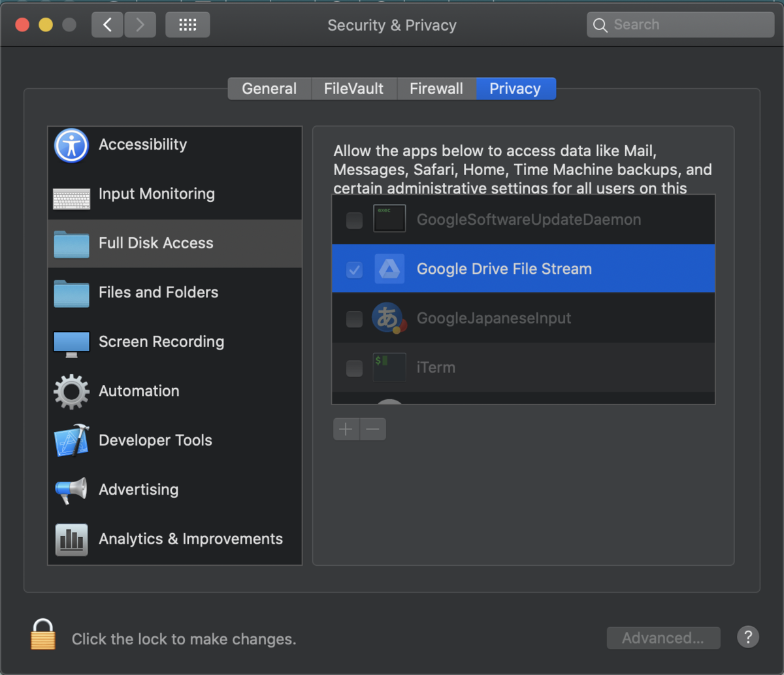Click the Advertising megaphone icon
This screenshot has width=784, height=675.
[71, 490]
